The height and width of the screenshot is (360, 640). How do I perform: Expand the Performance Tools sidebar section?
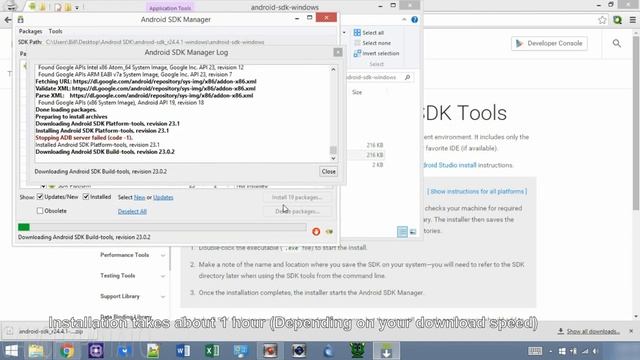pos(163,256)
